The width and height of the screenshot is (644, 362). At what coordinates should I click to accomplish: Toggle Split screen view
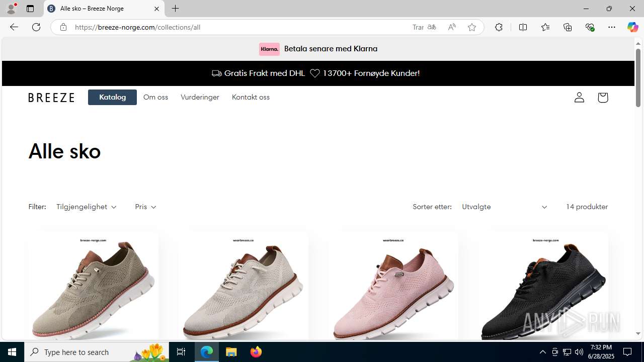pyautogui.click(x=523, y=27)
